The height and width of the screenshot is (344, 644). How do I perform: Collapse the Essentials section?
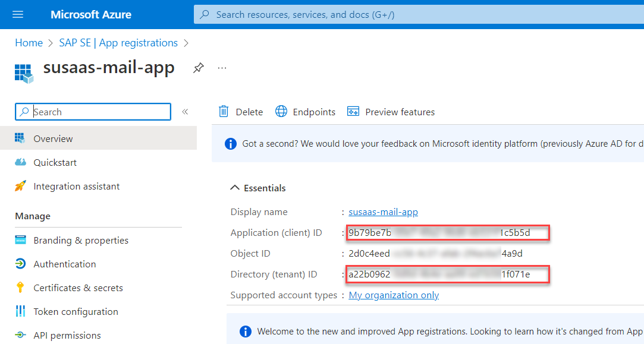tap(234, 188)
